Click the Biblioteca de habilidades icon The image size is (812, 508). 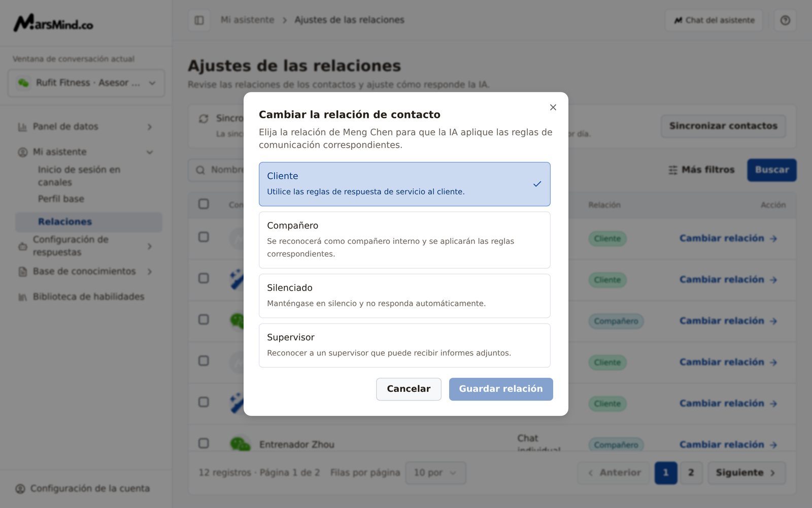[22, 297]
